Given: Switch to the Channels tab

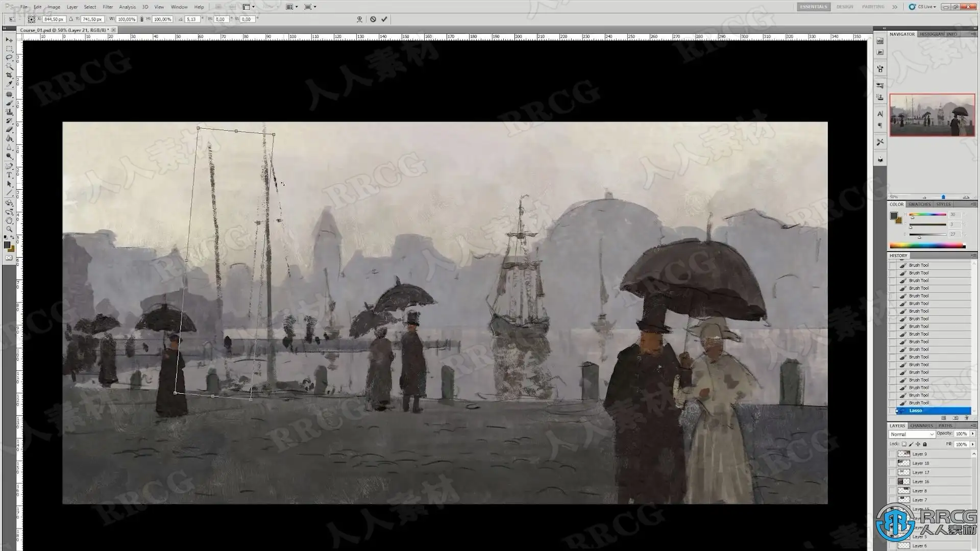Looking at the screenshot, I should [921, 425].
